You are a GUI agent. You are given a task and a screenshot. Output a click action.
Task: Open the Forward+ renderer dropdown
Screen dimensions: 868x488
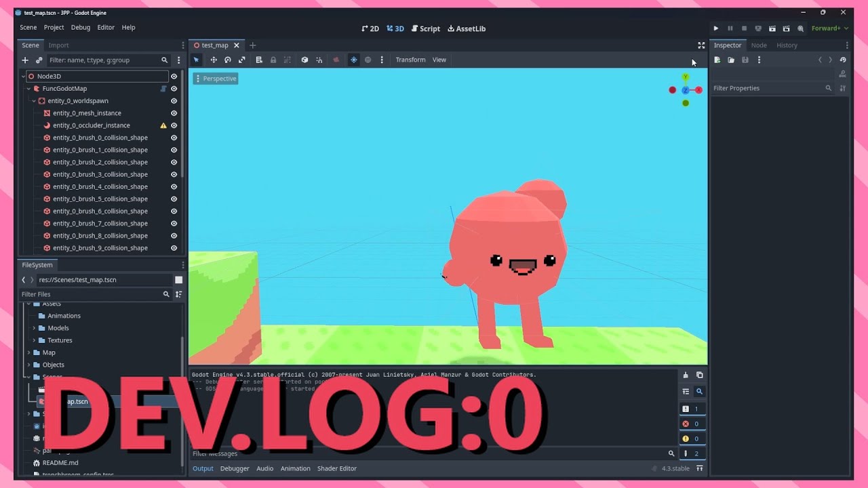[x=829, y=28]
